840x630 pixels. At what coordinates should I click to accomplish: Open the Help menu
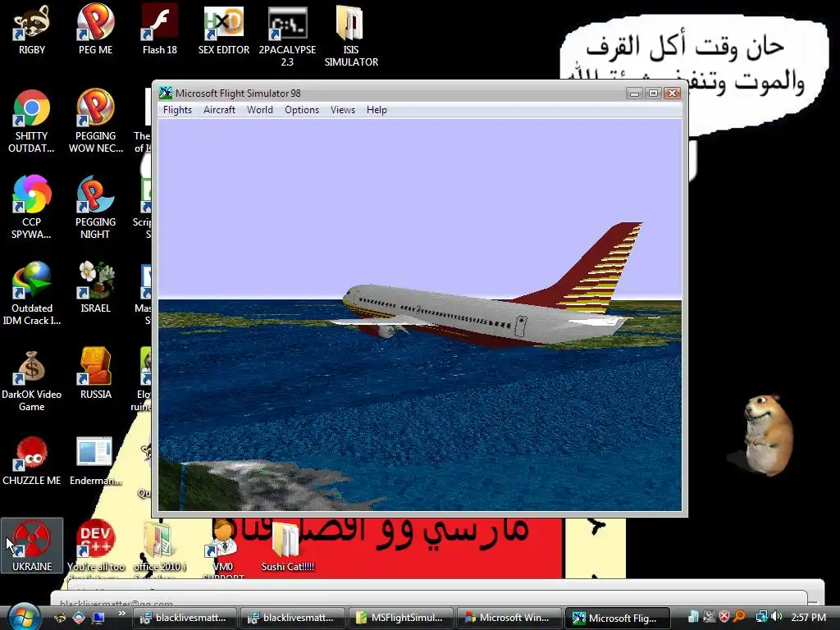pos(377,110)
